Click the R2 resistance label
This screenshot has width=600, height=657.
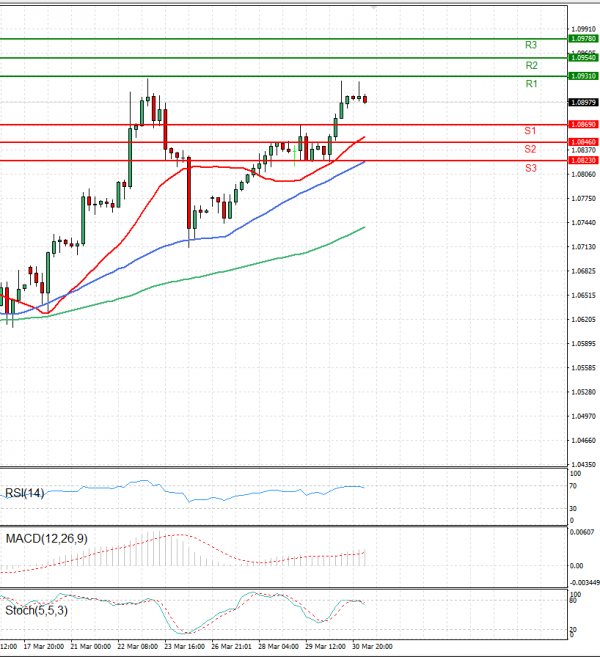(531, 65)
